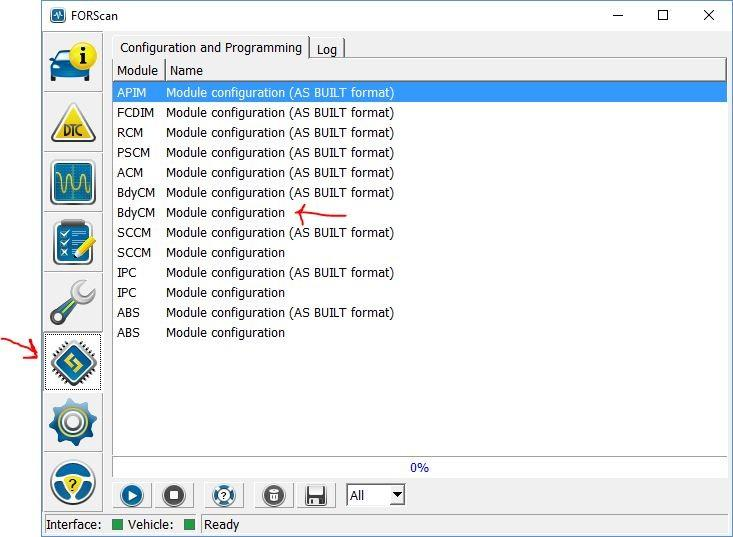Click the Interface green status indicator
The height and width of the screenshot is (537, 733).
117,524
